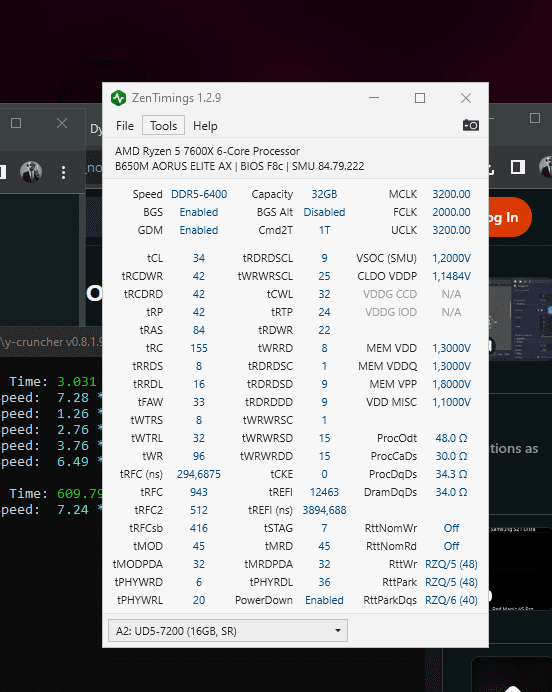Click the camera screenshot icon in ZenTimings
The image size is (552, 692).
click(470, 125)
